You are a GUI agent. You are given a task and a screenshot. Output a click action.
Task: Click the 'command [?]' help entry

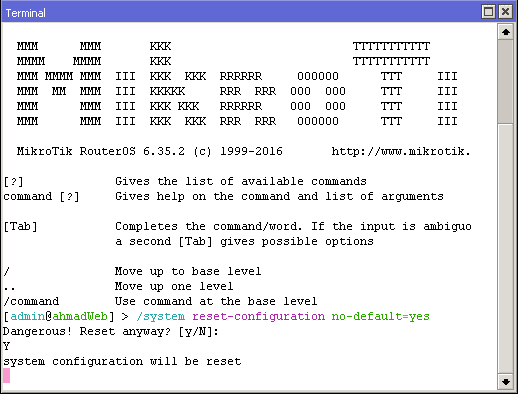41,197
